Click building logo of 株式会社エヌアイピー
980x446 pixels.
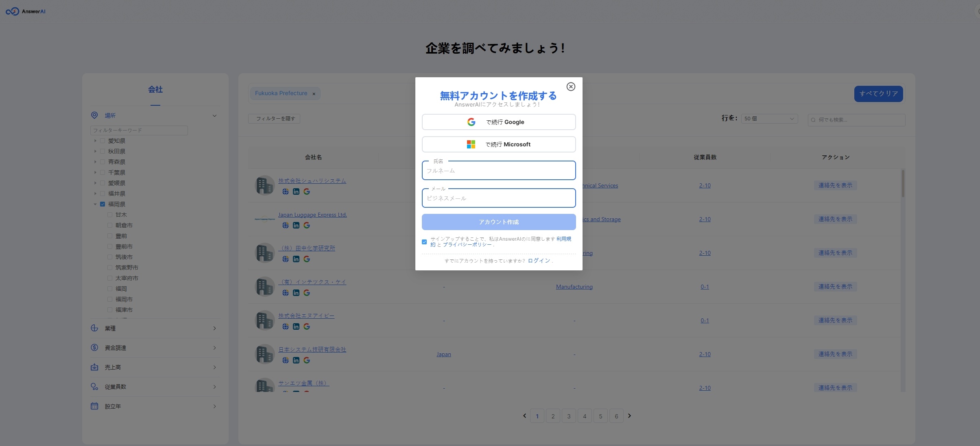click(265, 320)
